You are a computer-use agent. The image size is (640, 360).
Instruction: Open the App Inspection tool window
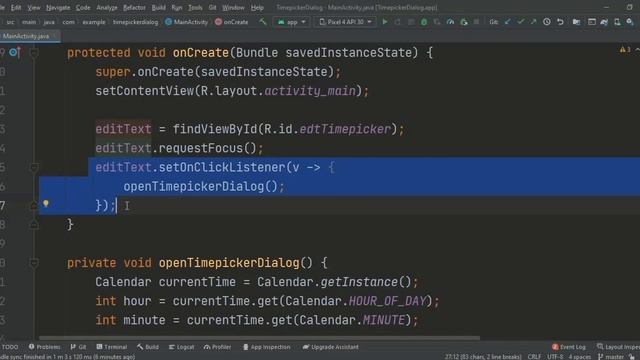266,347
